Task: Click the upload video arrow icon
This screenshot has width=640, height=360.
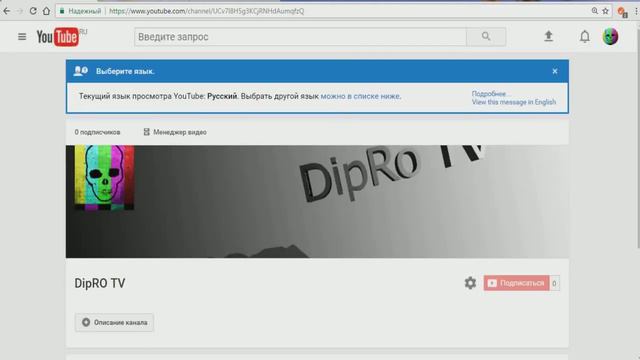Action: (549, 36)
